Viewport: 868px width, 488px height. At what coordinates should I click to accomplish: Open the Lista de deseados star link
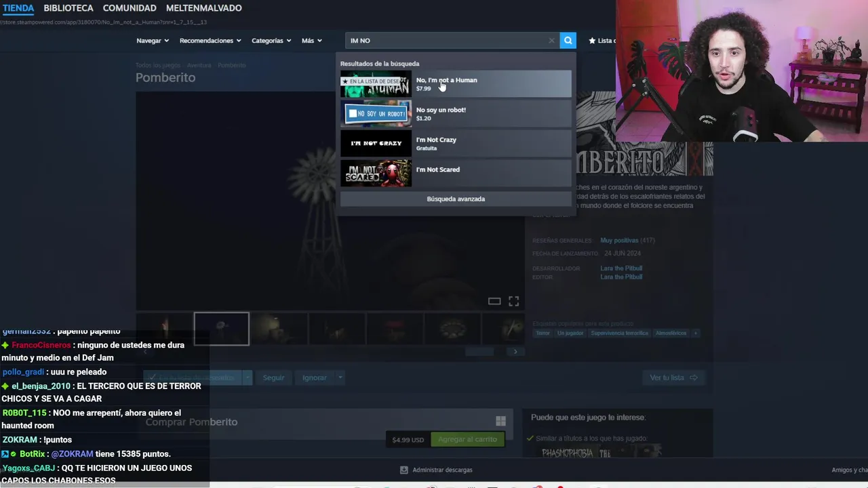pyautogui.click(x=602, y=41)
